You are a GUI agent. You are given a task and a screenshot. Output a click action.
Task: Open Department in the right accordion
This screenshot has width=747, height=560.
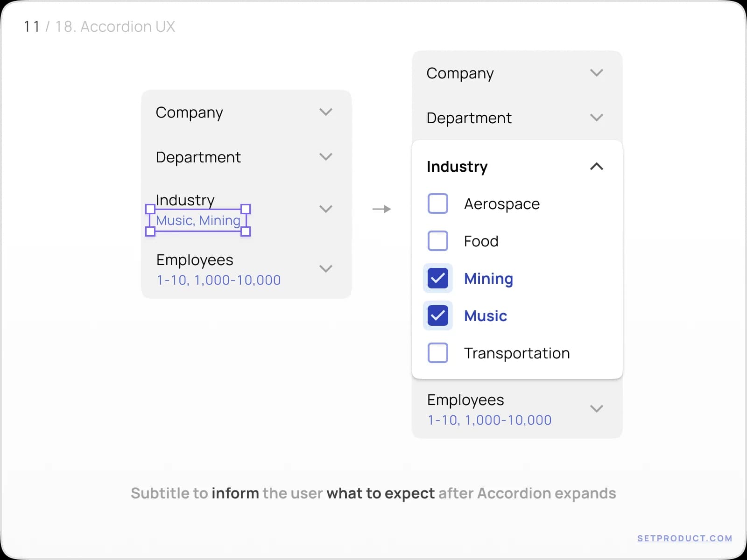click(596, 118)
